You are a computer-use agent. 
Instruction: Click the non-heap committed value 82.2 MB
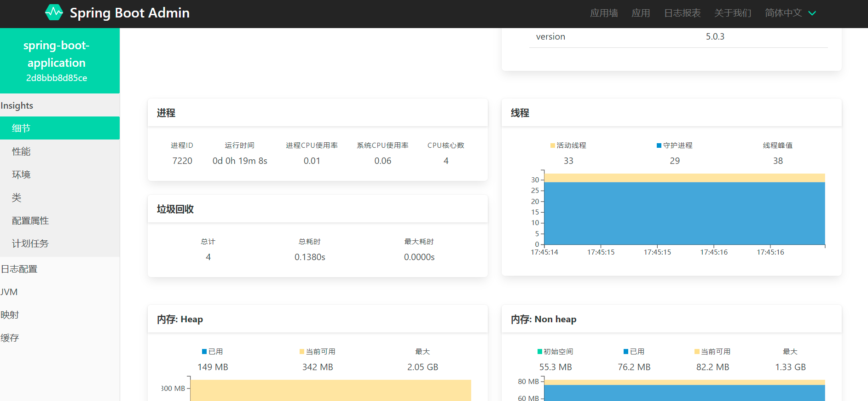pyautogui.click(x=713, y=367)
